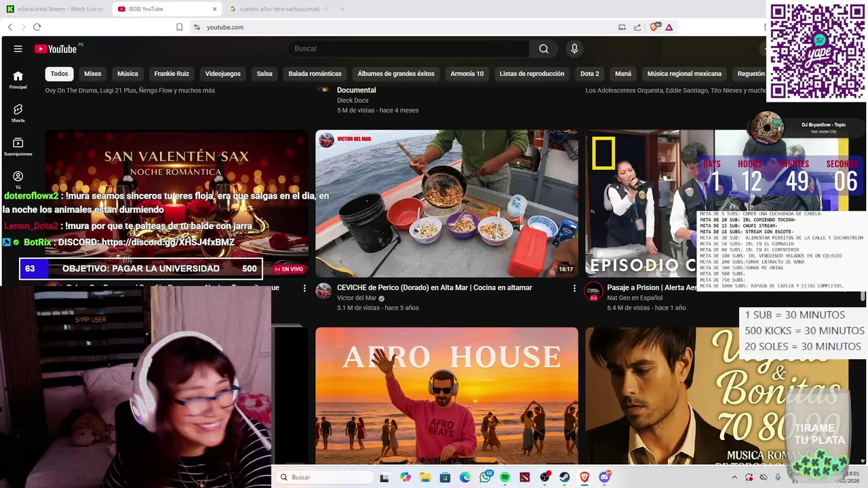Select the Mixes filter chip

[x=92, y=74]
